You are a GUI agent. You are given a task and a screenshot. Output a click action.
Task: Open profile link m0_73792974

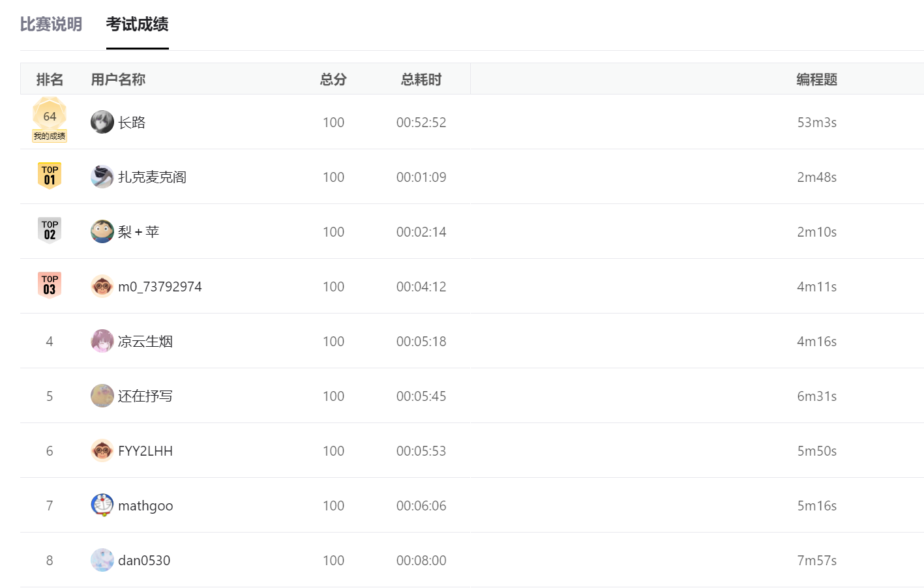[160, 287]
